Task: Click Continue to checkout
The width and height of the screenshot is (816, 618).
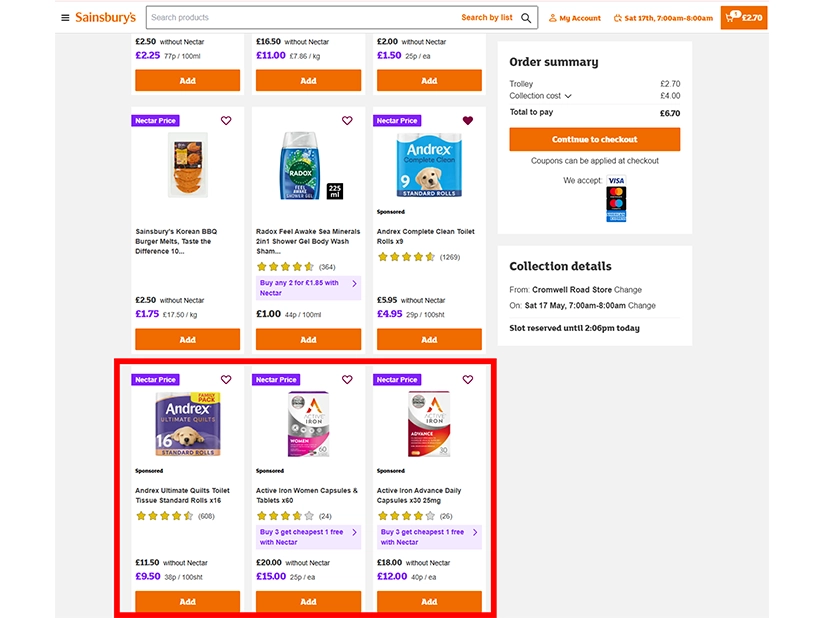Action: tap(594, 139)
